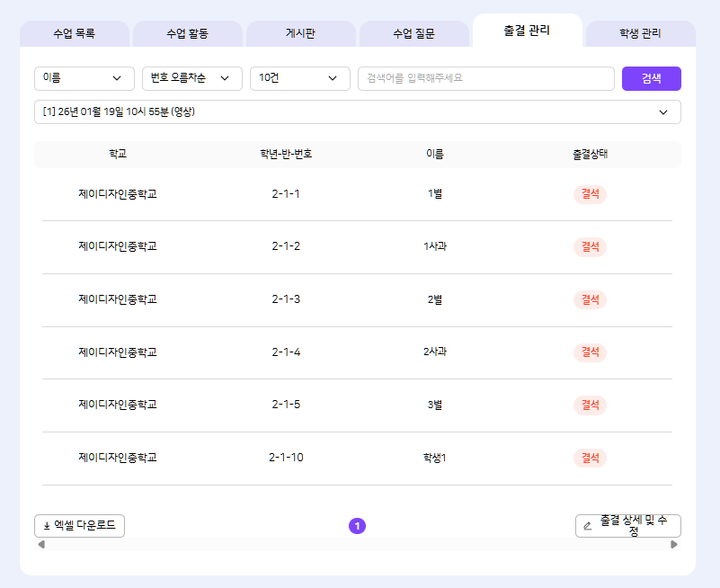This screenshot has height=588, width=720.
Task: Switch to the 수업 목록 tab
Action: 74,34
